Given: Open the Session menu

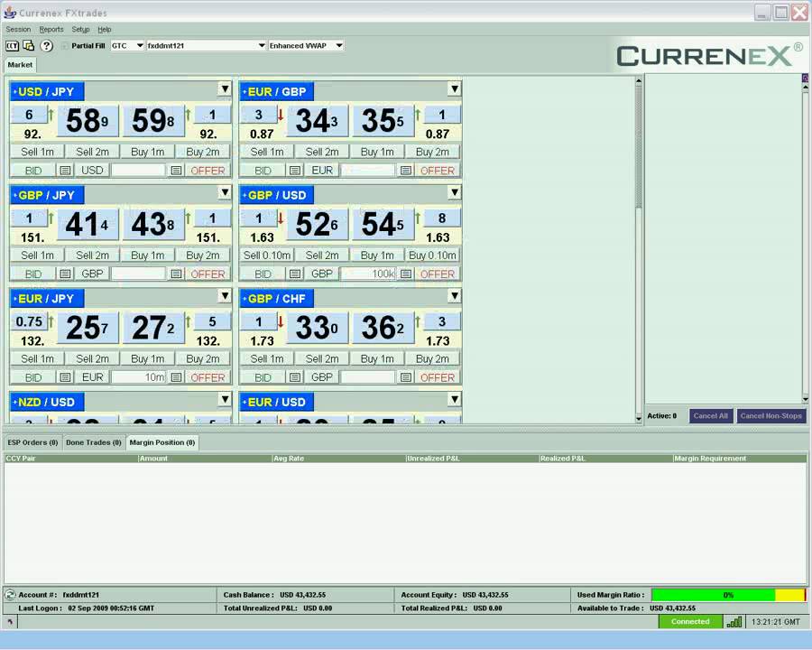Looking at the screenshot, I should pos(18,30).
